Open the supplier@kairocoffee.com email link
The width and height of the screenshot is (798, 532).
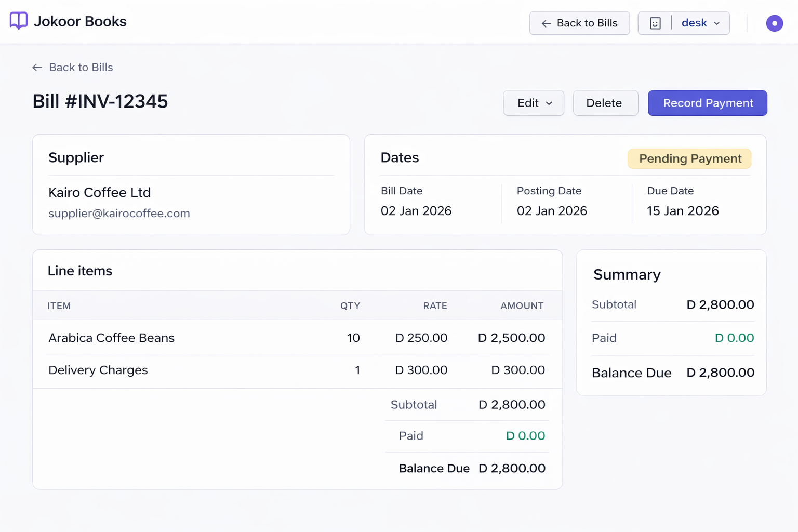point(119,214)
